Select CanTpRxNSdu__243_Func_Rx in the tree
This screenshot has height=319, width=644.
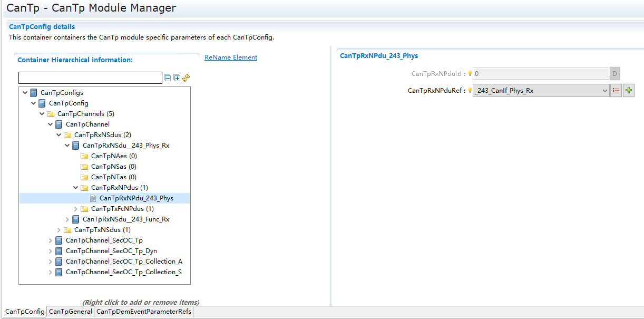pos(125,219)
